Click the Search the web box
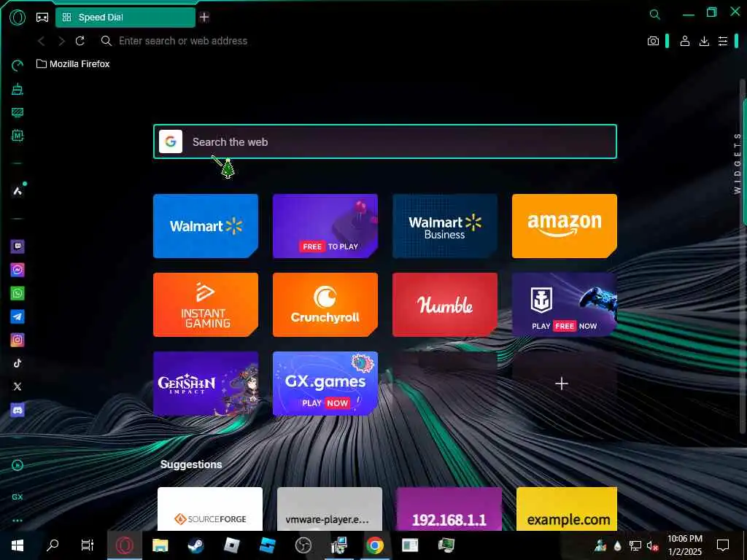The height and width of the screenshot is (560, 747). coord(385,142)
